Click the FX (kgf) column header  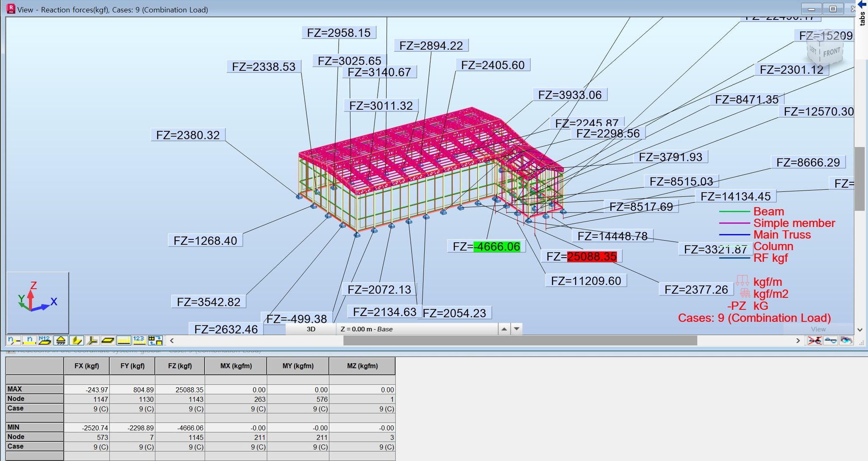tap(86, 366)
